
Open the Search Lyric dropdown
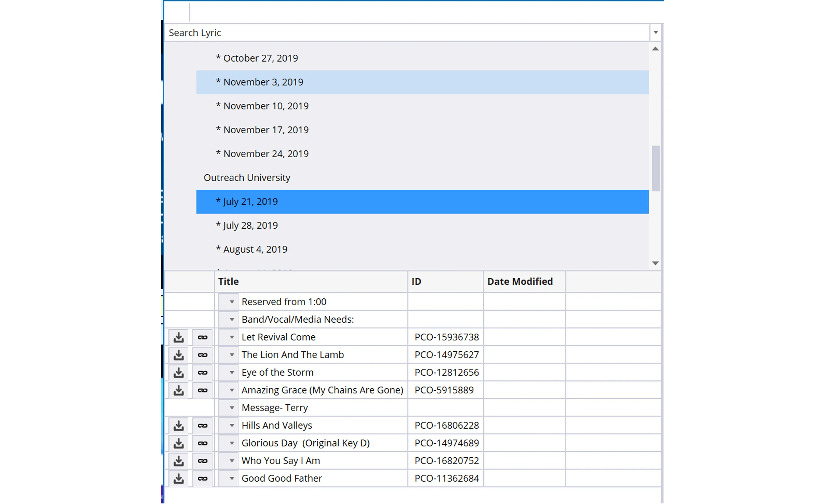(x=655, y=32)
